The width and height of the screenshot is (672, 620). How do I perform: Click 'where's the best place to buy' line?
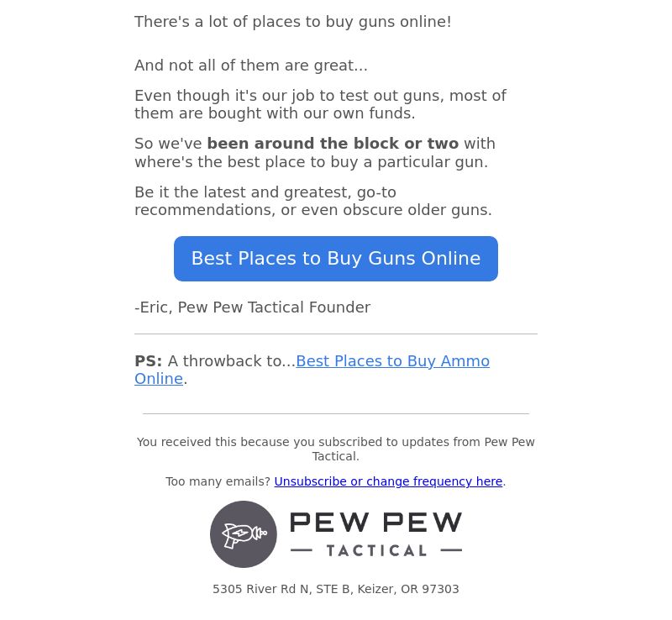click(x=311, y=162)
